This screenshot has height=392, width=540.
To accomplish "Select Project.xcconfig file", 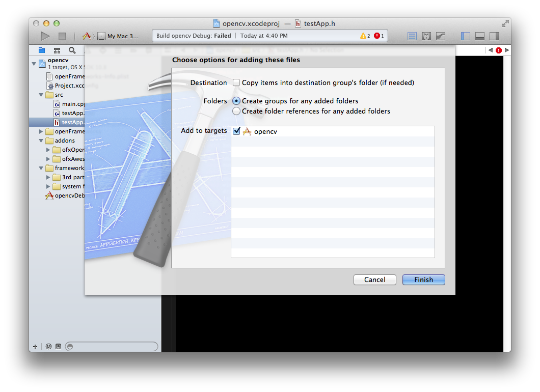I will tap(65, 86).
